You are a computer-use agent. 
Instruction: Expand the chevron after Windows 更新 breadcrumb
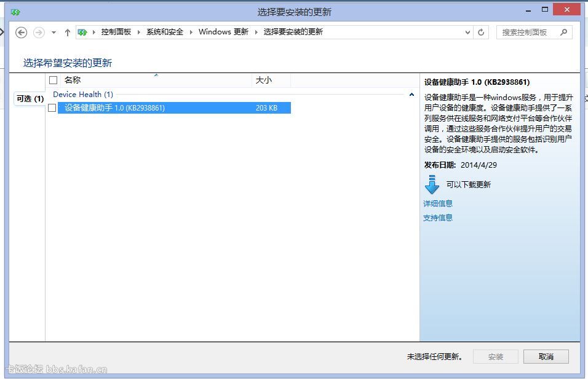[x=256, y=32]
